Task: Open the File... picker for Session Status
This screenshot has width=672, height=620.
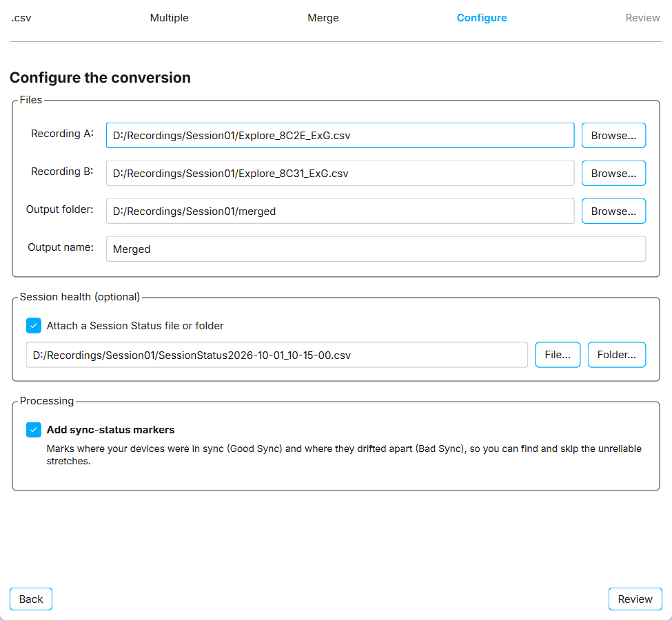Action: click(558, 355)
